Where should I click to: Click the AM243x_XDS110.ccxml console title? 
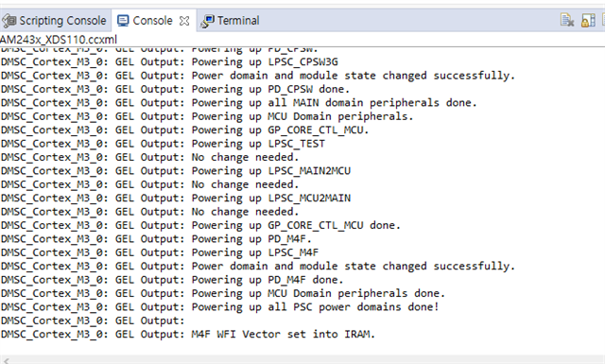pos(59,40)
